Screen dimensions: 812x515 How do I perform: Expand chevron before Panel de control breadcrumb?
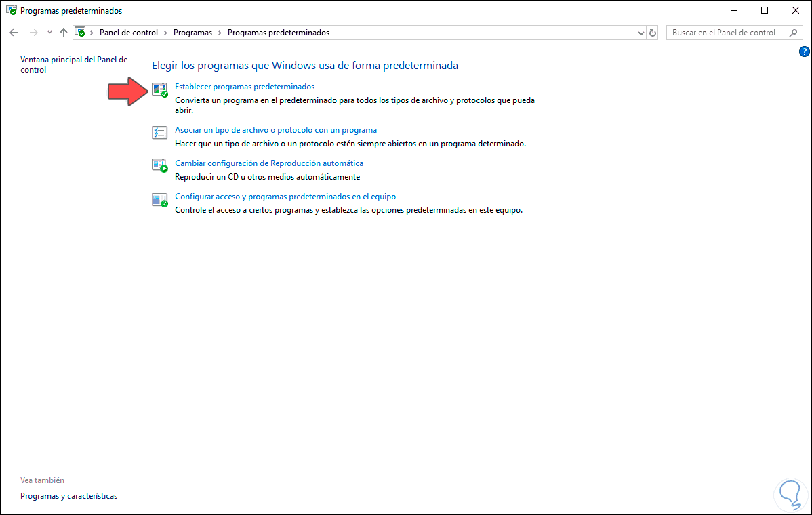(92, 33)
